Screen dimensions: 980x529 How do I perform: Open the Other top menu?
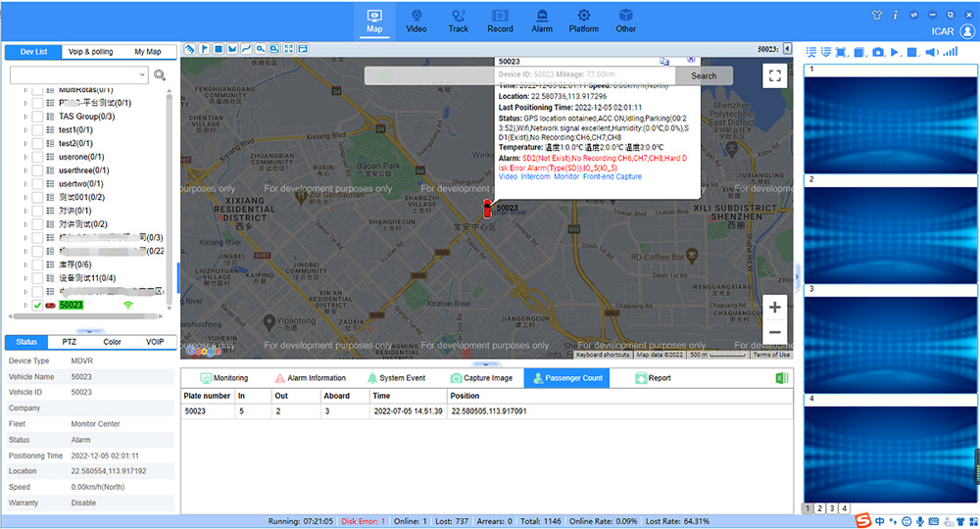click(625, 22)
